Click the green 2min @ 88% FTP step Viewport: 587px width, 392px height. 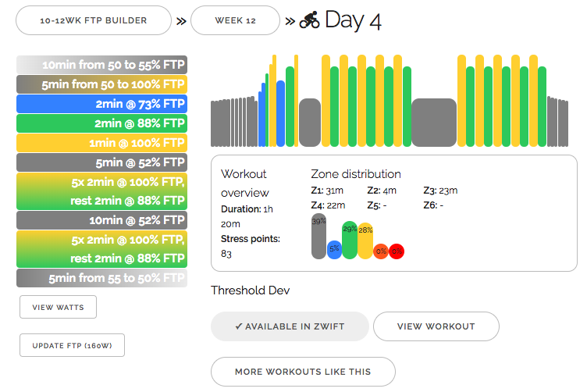click(101, 123)
